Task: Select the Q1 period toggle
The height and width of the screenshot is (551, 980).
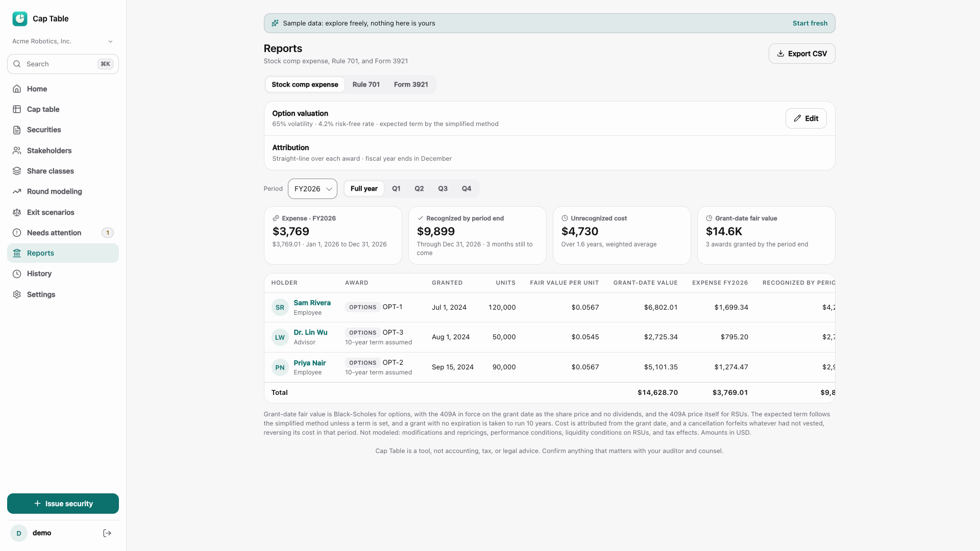Action: [x=396, y=189]
